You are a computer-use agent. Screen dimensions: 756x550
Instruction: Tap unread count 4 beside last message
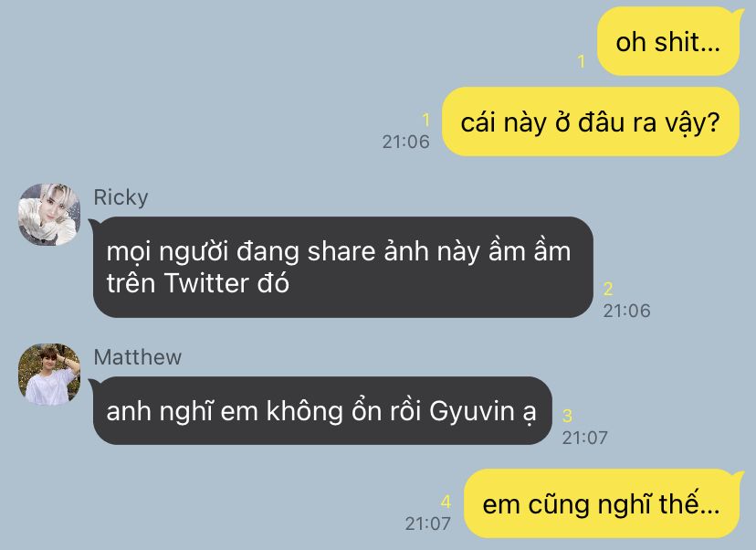pos(446,502)
